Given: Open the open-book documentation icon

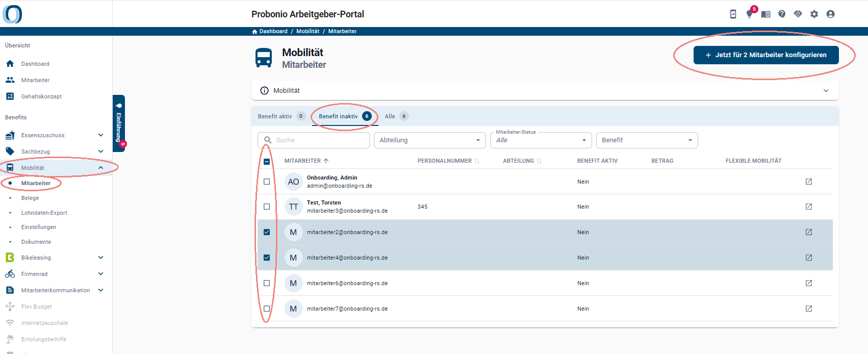Looking at the screenshot, I should (765, 14).
